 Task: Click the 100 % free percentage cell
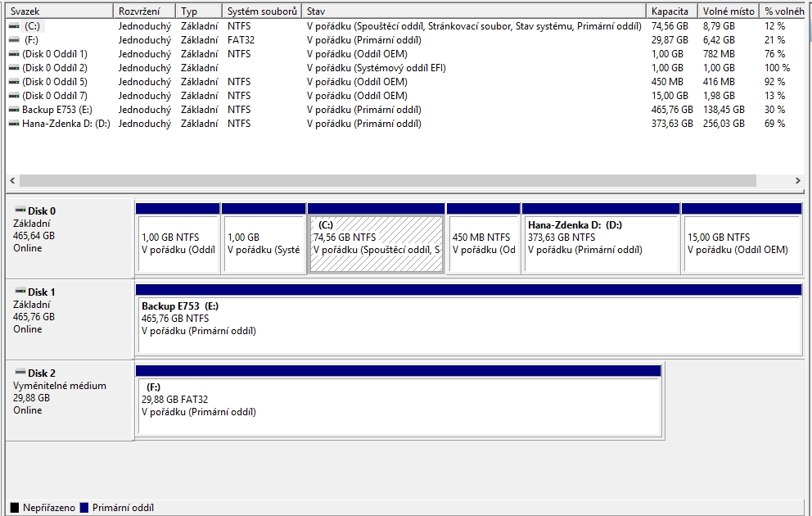click(x=777, y=68)
